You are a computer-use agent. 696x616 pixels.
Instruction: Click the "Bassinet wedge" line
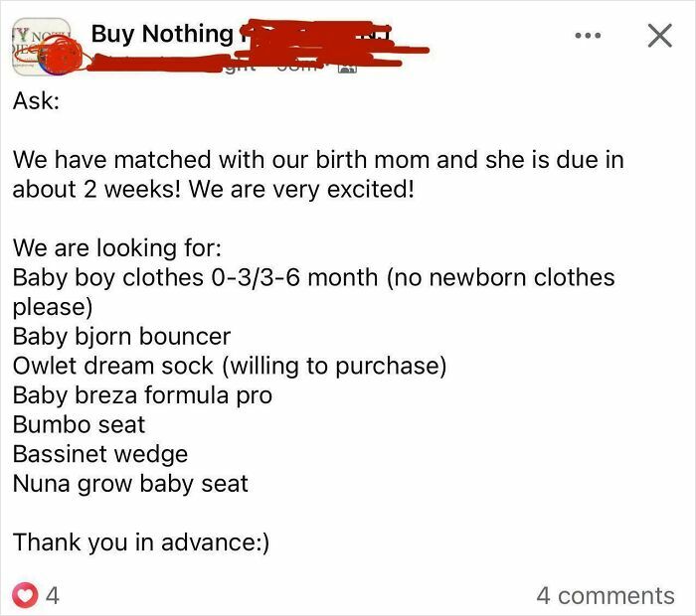coord(99,454)
